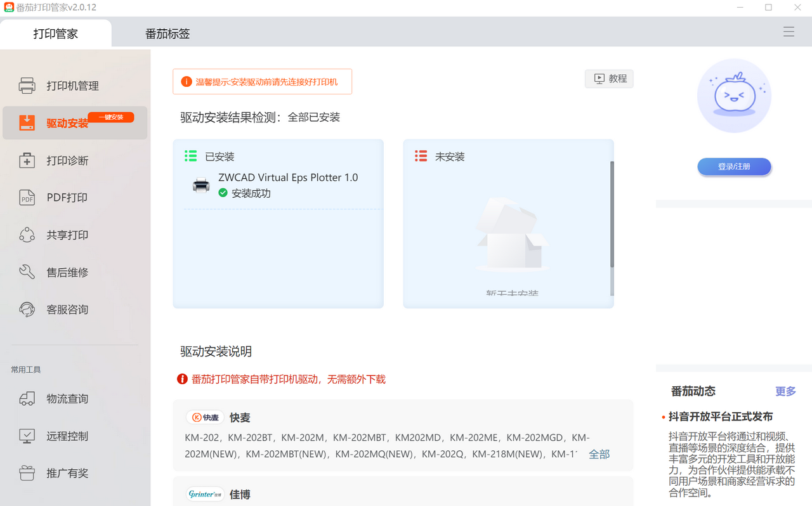The height and width of the screenshot is (506, 812).
Task: Open the hamburger menu at top right
Action: [x=789, y=30]
